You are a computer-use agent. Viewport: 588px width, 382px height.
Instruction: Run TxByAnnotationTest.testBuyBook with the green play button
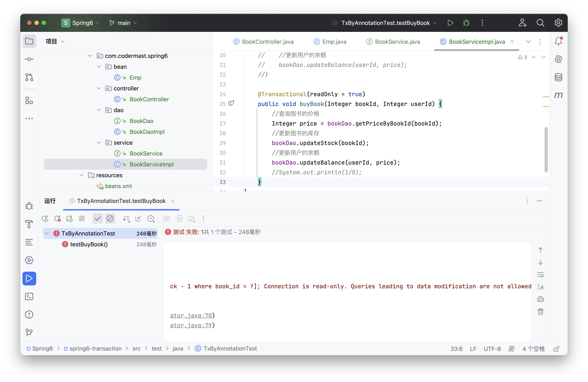(450, 23)
